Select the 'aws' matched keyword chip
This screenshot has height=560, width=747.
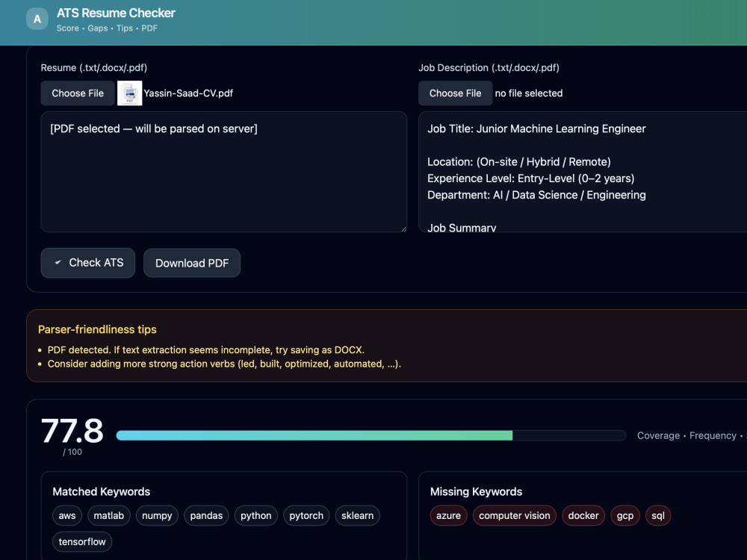67,516
